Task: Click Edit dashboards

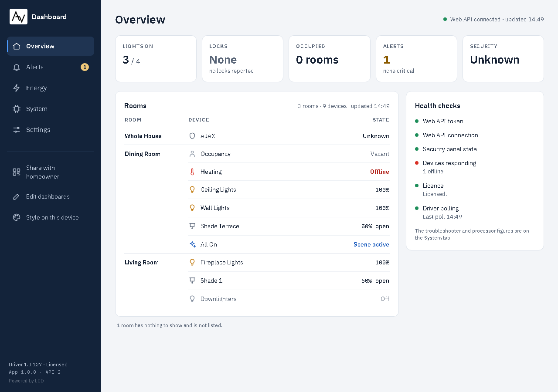Action: 51,197
